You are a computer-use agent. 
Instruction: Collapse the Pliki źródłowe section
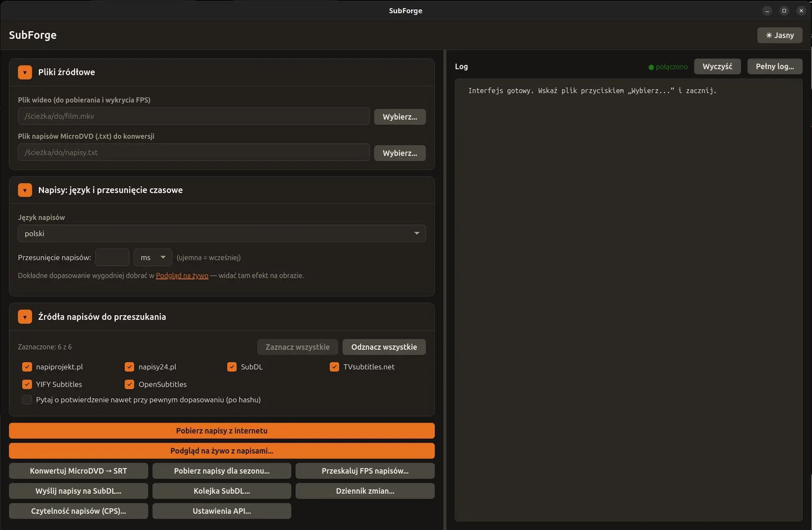[x=25, y=72]
